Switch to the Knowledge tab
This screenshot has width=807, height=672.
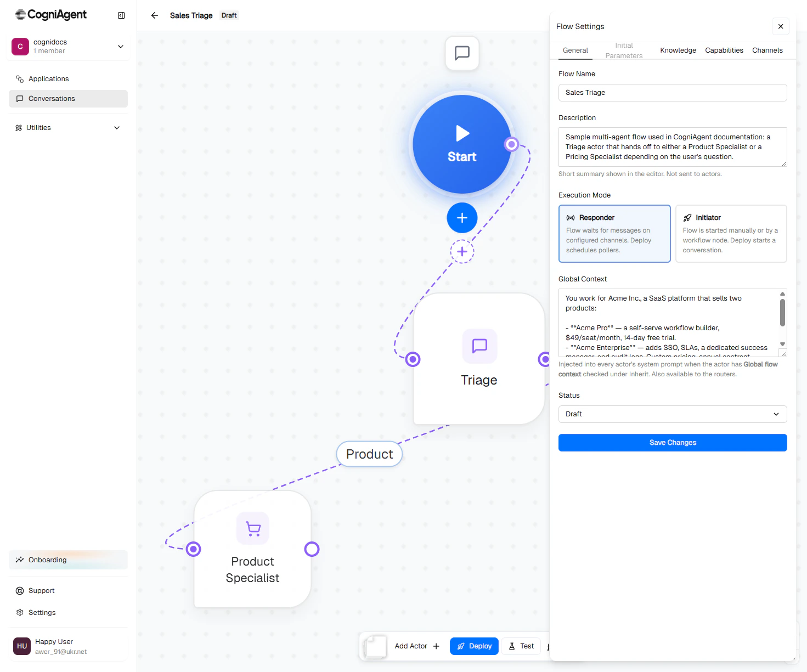(678, 50)
